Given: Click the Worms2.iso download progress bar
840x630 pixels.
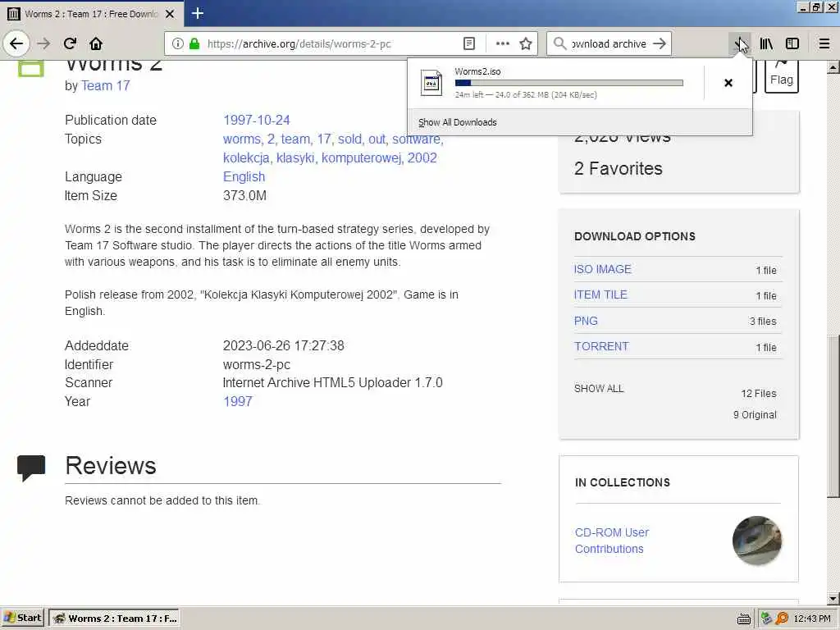Looking at the screenshot, I should pyautogui.click(x=569, y=83).
